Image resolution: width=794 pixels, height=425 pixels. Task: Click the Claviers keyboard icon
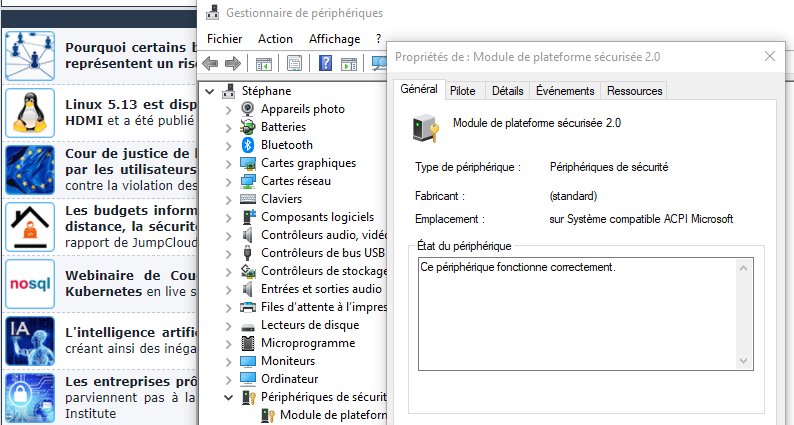(x=248, y=199)
